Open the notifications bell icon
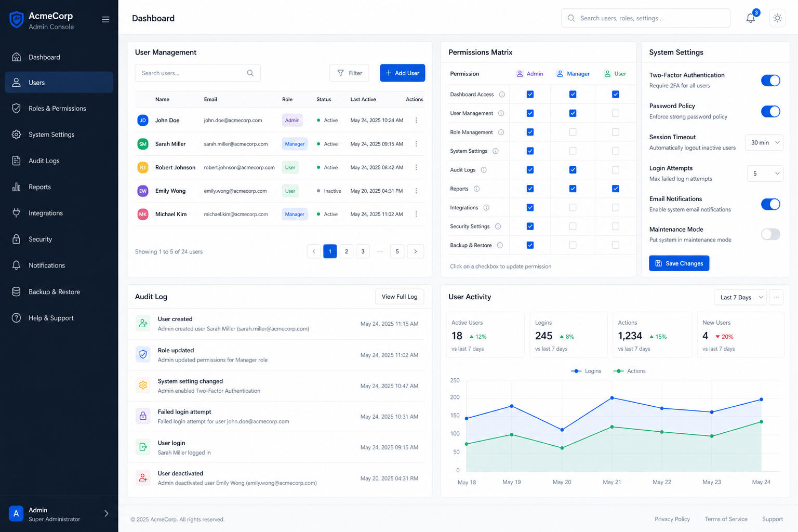The image size is (798, 532). [751, 18]
